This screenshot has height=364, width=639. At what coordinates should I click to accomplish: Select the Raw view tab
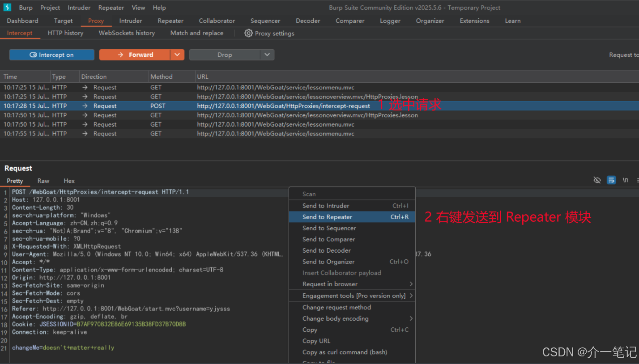[x=43, y=181]
